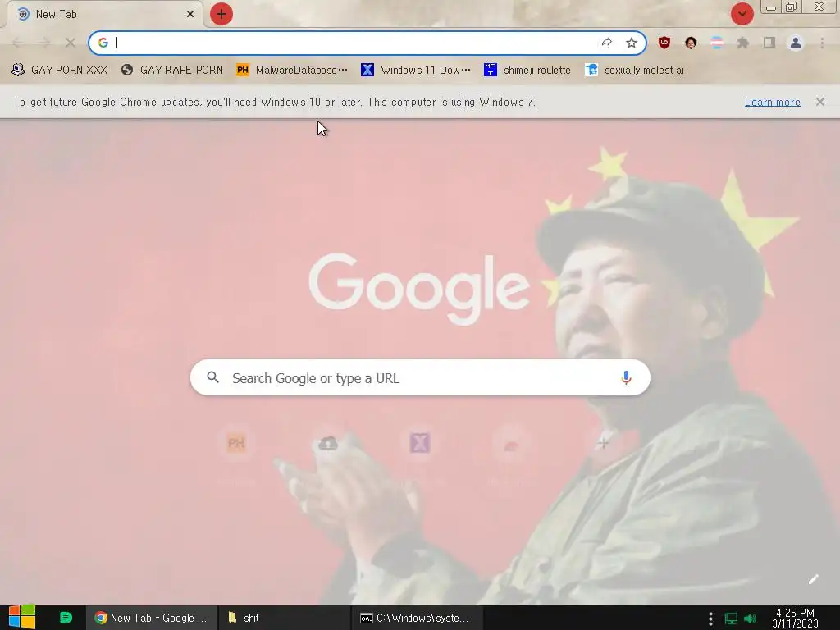The image size is (840, 630).
Task: Open the tab search dropdown chevron
Action: (742, 14)
